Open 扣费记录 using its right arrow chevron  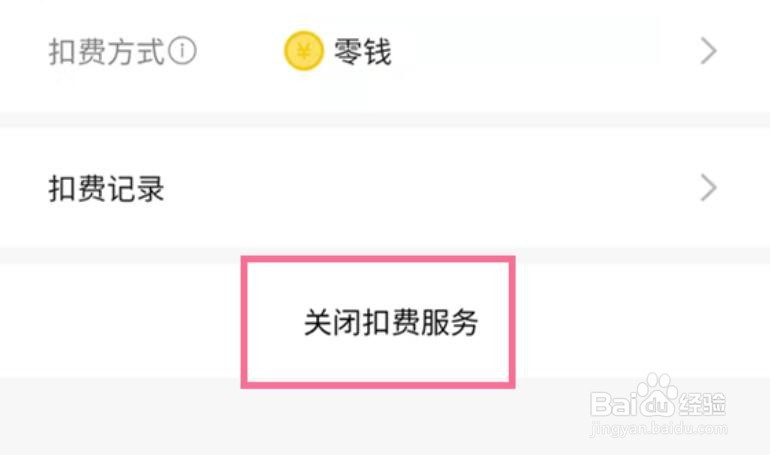coord(708,187)
